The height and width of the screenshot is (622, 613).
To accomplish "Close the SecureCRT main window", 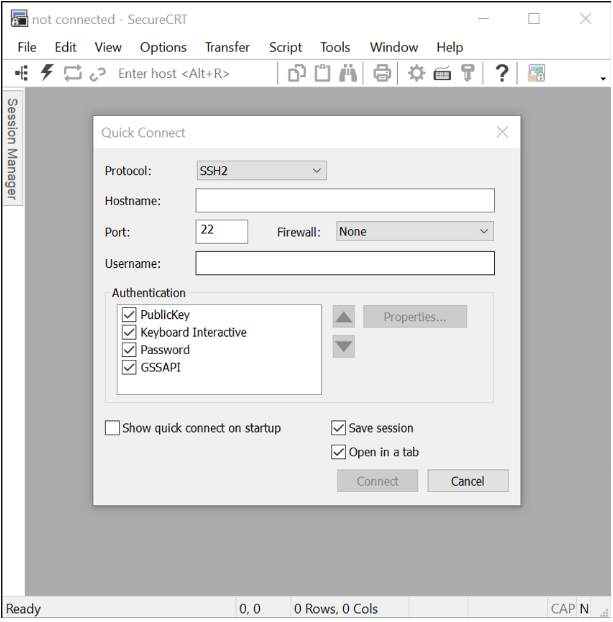I will (586, 19).
